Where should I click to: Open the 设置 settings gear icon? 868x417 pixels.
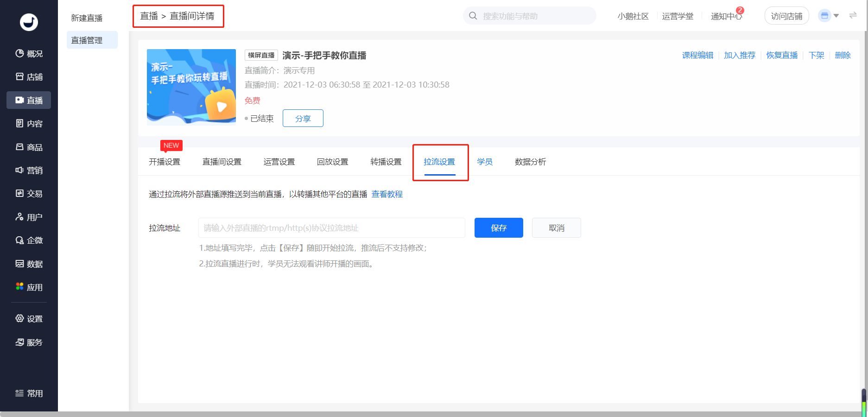[19, 318]
